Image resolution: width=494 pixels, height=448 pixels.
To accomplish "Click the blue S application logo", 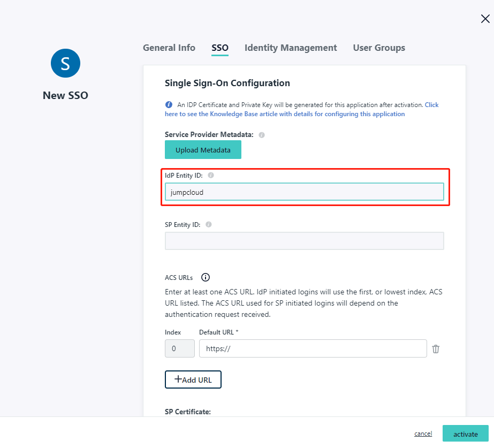I will 65,63.
